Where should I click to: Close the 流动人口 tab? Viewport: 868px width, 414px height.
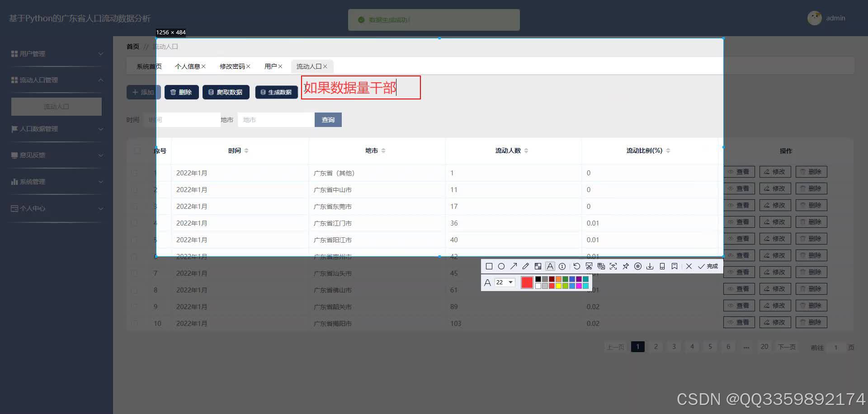coord(325,66)
